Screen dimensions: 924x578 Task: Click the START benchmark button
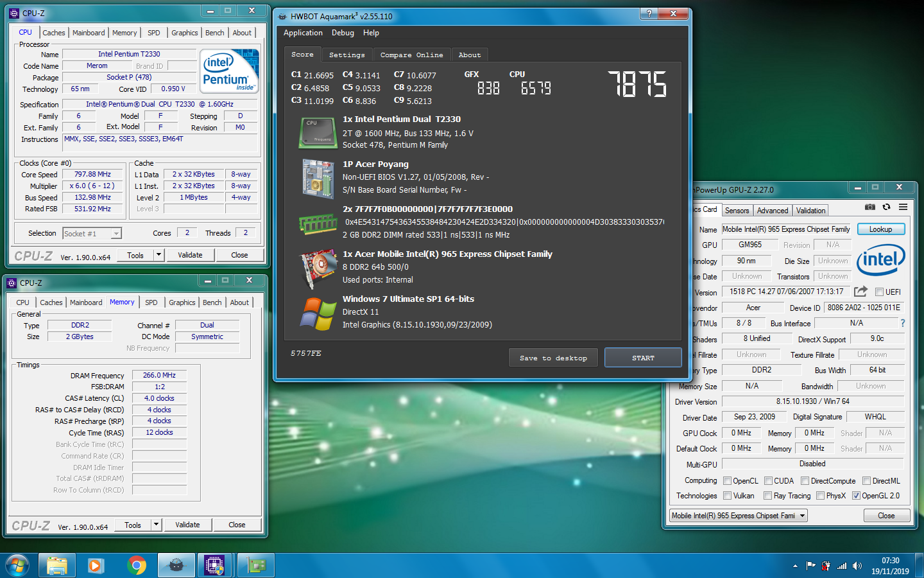pos(643,358)
